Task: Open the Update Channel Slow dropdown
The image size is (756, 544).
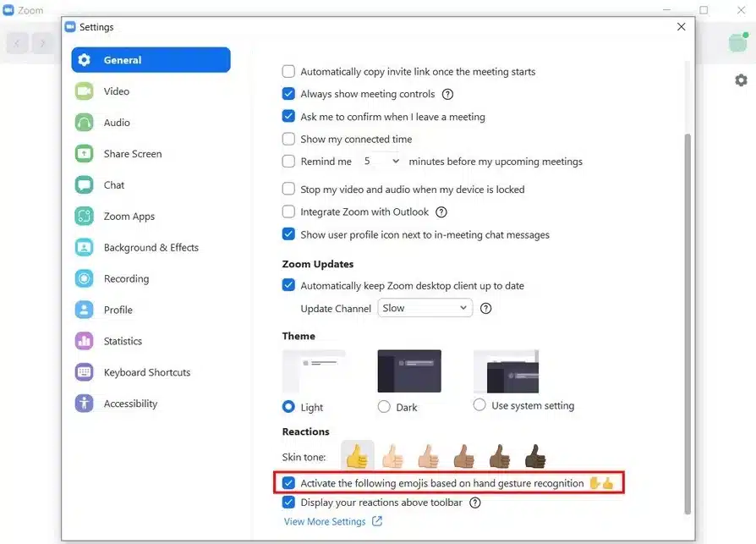Action: (x=425, y=308)
